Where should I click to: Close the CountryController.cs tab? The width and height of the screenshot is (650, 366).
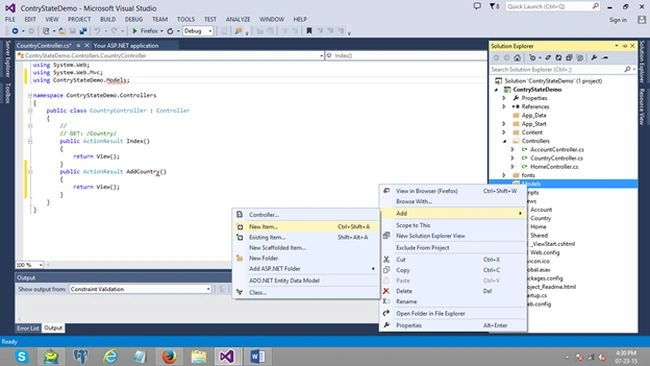[87, 46]
